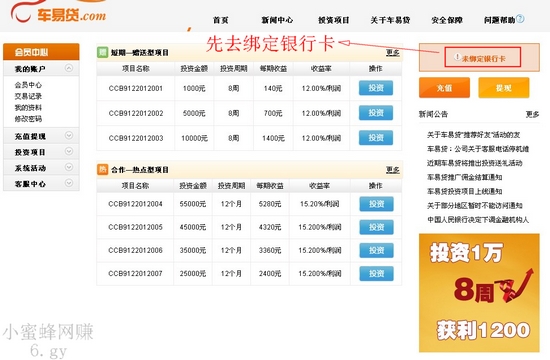550x360 pixels.
Task: Invest in project CCB9122012001
Action: tap(376, 88)
